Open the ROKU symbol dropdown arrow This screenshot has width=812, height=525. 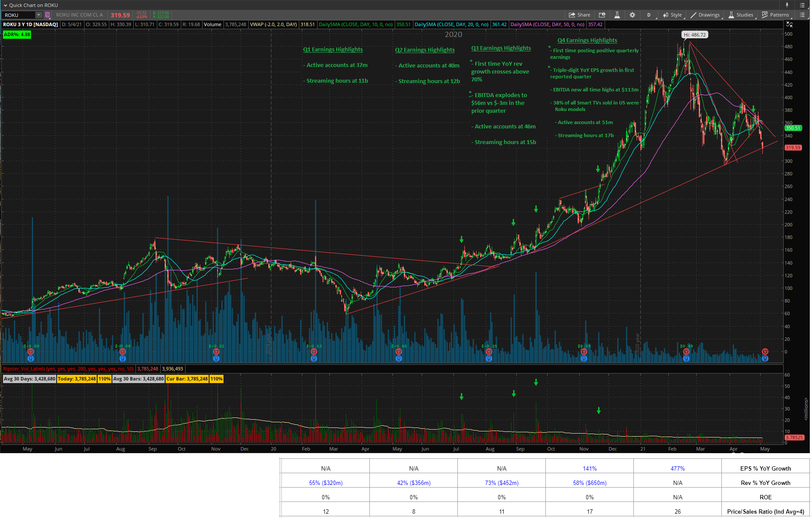click(x=38, y=15)
